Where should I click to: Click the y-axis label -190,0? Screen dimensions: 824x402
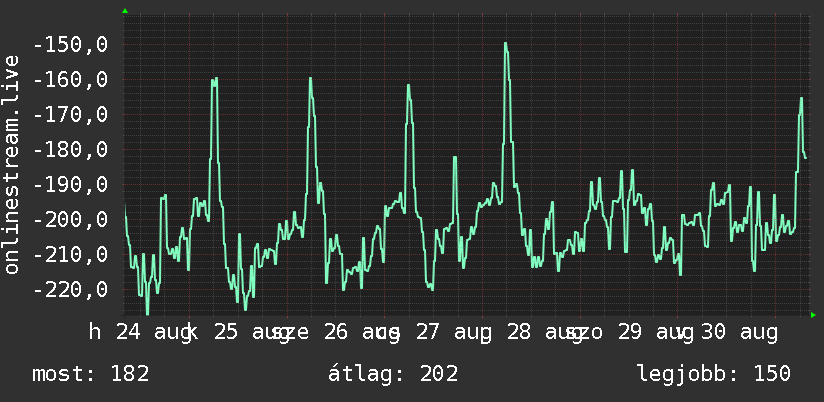coord(70,185)
